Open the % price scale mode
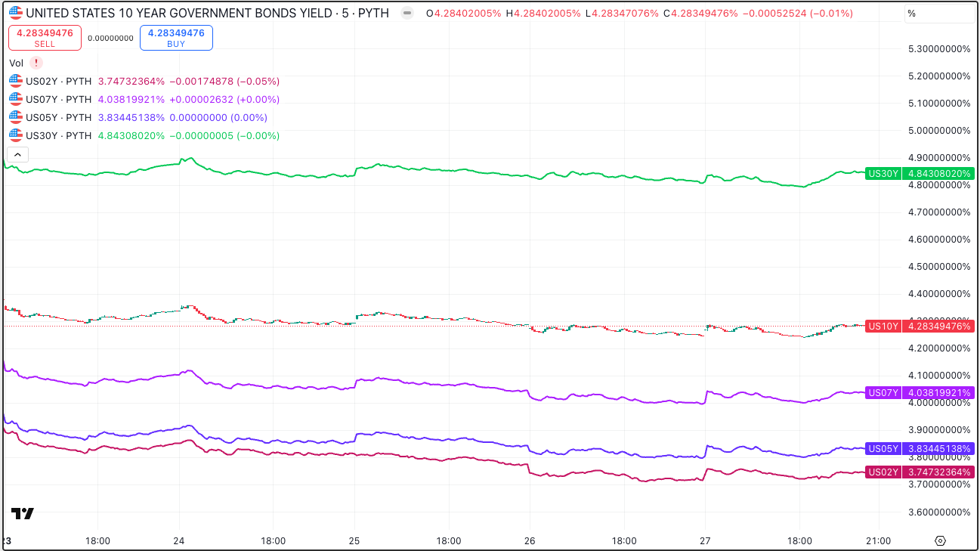The width and height of the screenshot is (980, 551). (x=911, y=13)
